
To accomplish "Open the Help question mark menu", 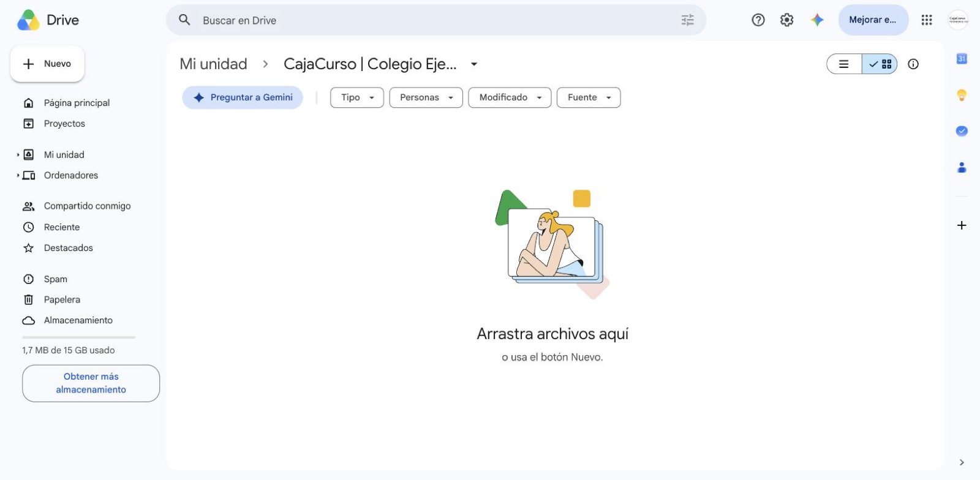I will coord(758,20).
